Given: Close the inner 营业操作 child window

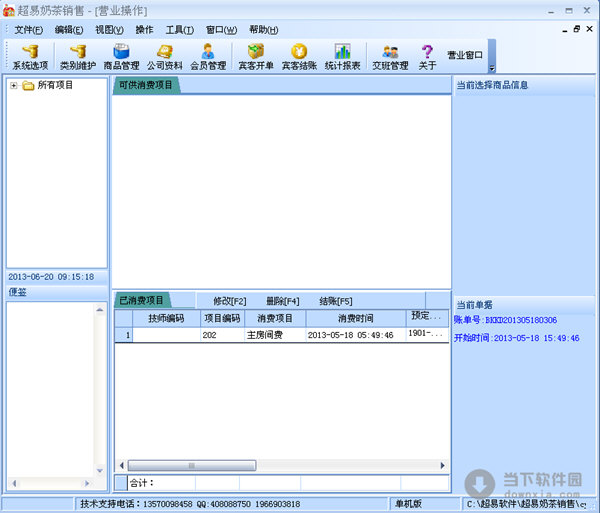Looking at the screenshot, I should 590,29.
